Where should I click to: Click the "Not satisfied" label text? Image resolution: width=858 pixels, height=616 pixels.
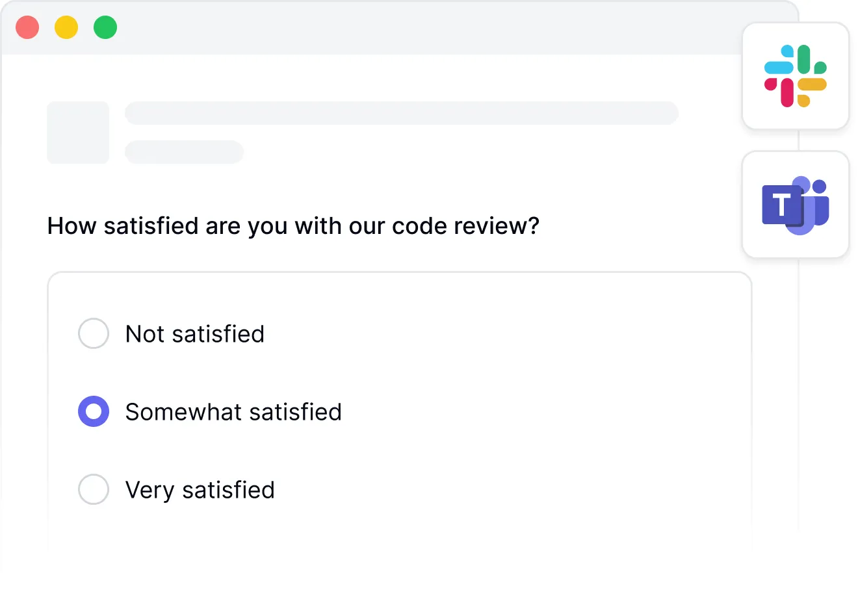[195, 334]
